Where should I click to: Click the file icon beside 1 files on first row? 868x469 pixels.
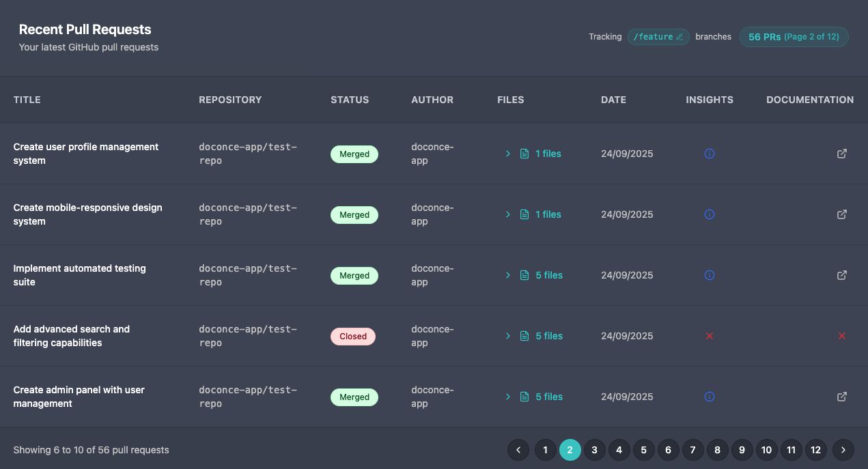(524, 154)
